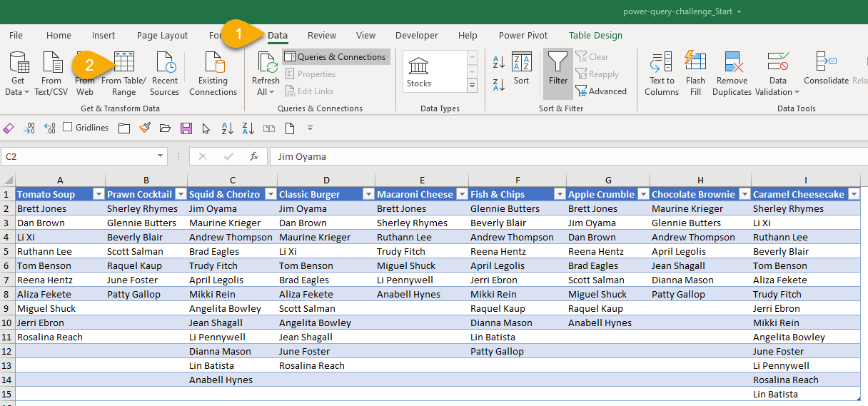Toggle the Filter button

point(558,68)
